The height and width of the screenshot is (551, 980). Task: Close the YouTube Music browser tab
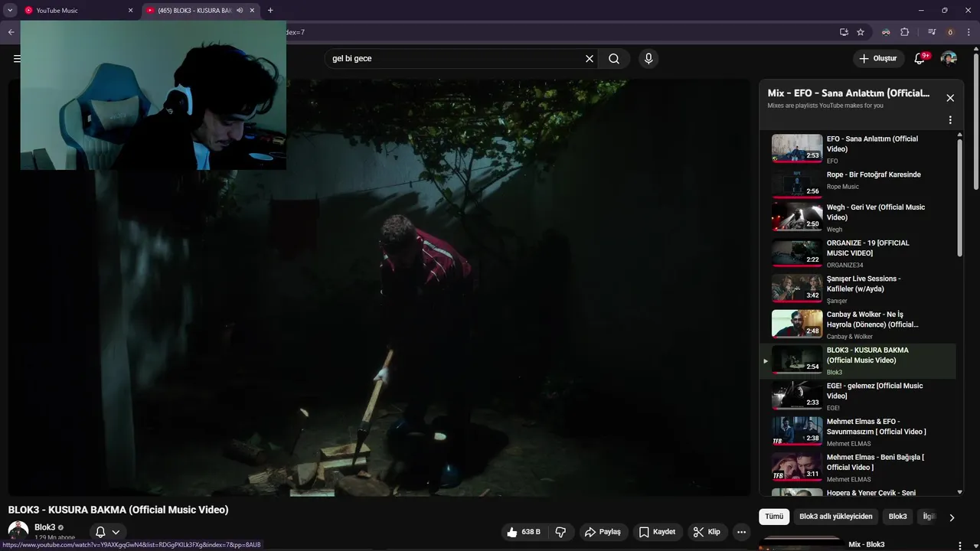[130, 11]
